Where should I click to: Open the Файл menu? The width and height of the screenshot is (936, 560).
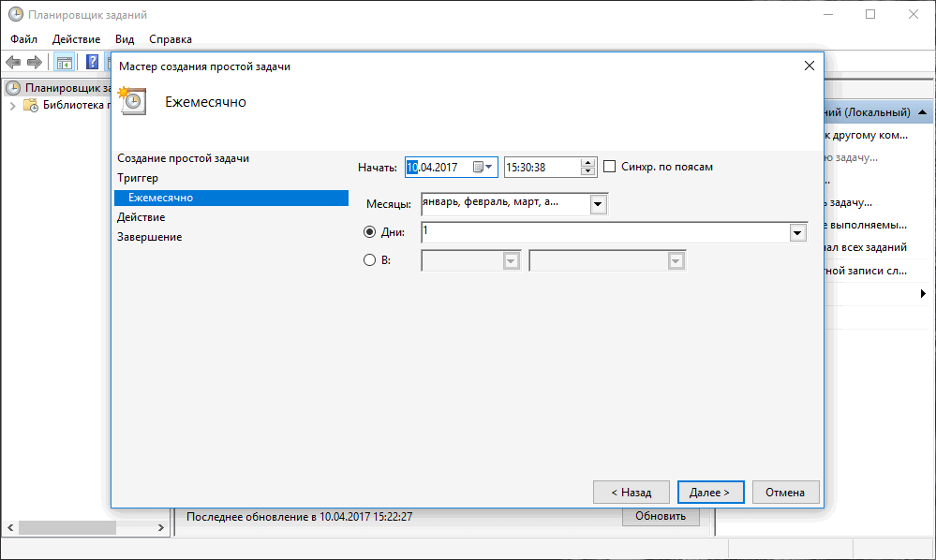click(23, 39)
